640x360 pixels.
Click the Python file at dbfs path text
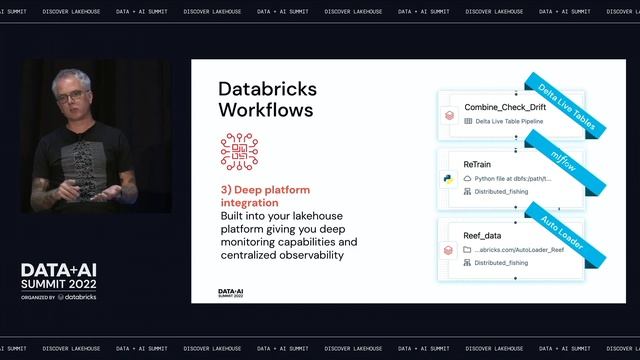(x=513, y=178)
